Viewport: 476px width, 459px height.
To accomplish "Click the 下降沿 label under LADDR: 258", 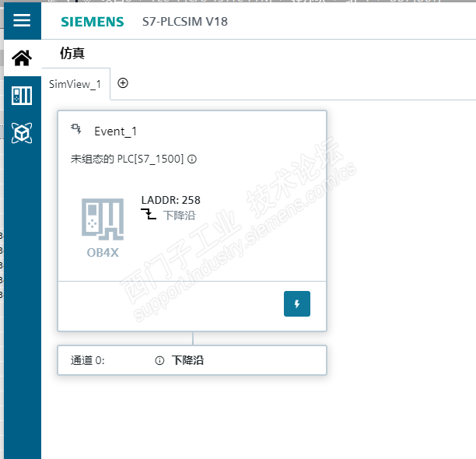I will tap(180, 215).
